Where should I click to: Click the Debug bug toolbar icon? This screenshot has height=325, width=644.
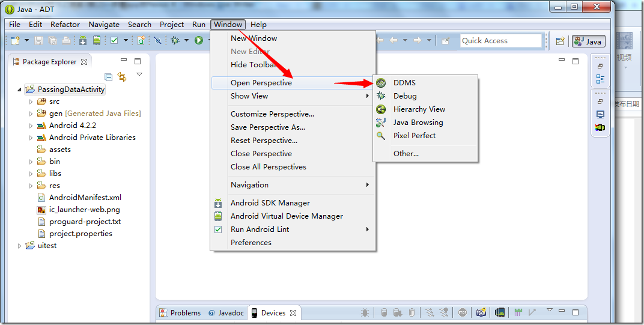175,40
